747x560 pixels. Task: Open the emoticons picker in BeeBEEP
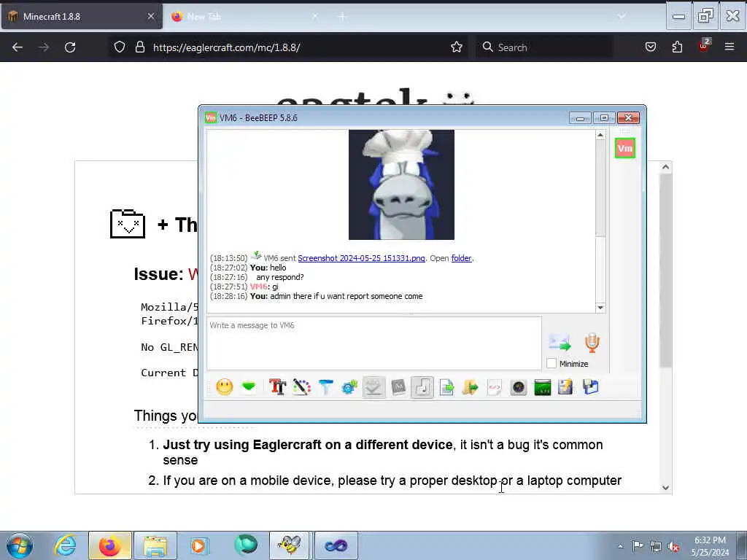click(225, 386)
